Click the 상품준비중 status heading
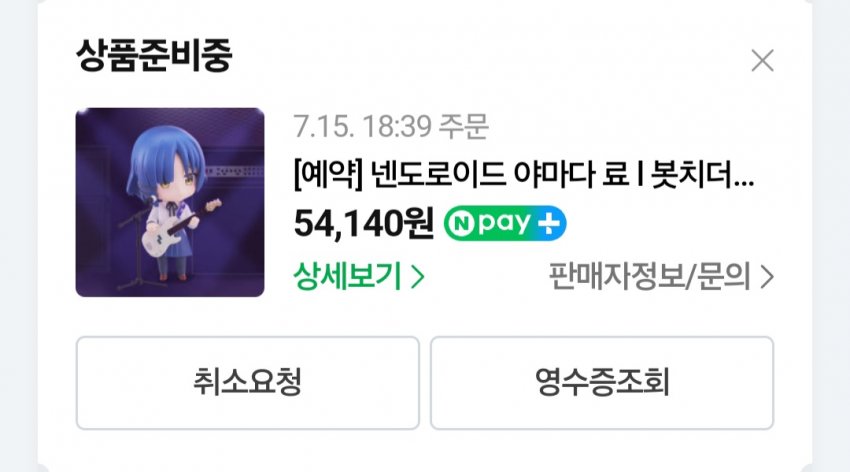850x472 pixels. click(154, 55)
